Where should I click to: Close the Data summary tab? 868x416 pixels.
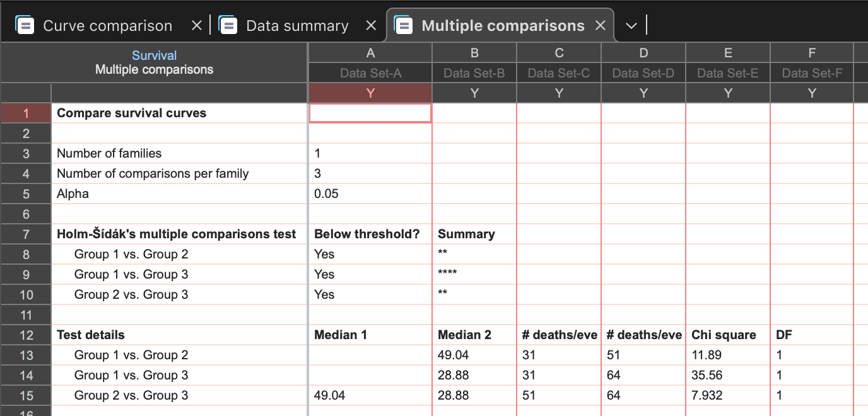[x=371, y=26]
